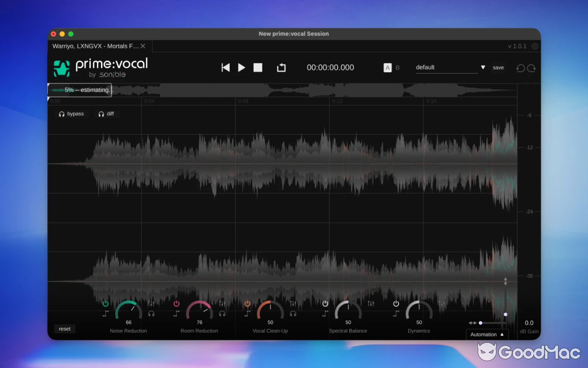Click the undo arrow icon

520,68
